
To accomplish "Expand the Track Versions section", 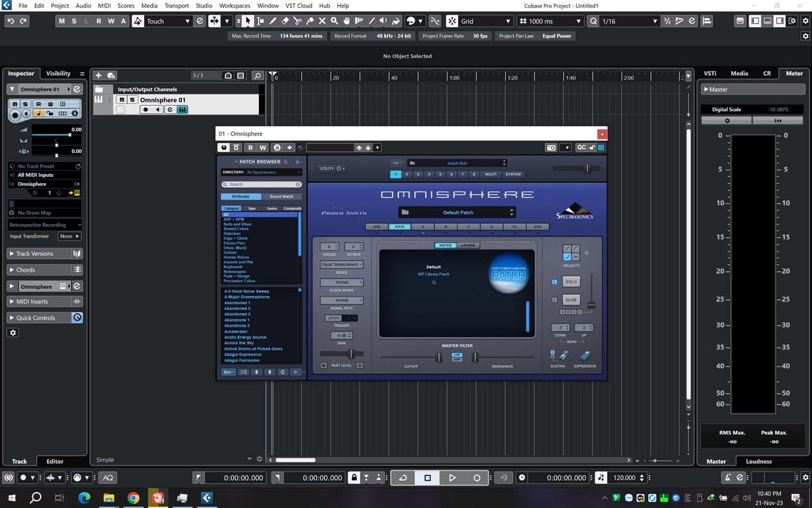I will click(x=46, y=253).
